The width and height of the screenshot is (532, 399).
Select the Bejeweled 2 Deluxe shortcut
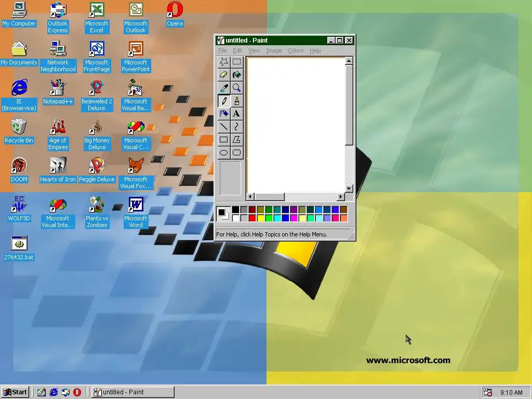pyautogui.click(x=97, y=96)
